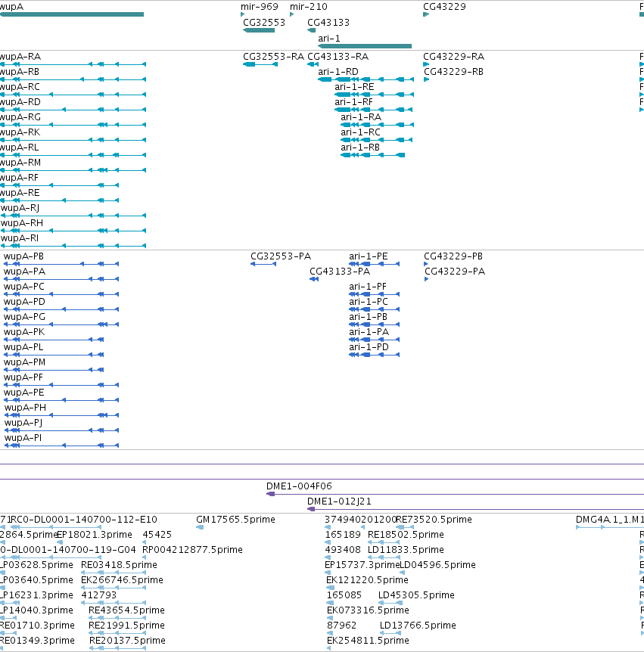
Task: Select transcript wupA-RA
Action: 73,64
